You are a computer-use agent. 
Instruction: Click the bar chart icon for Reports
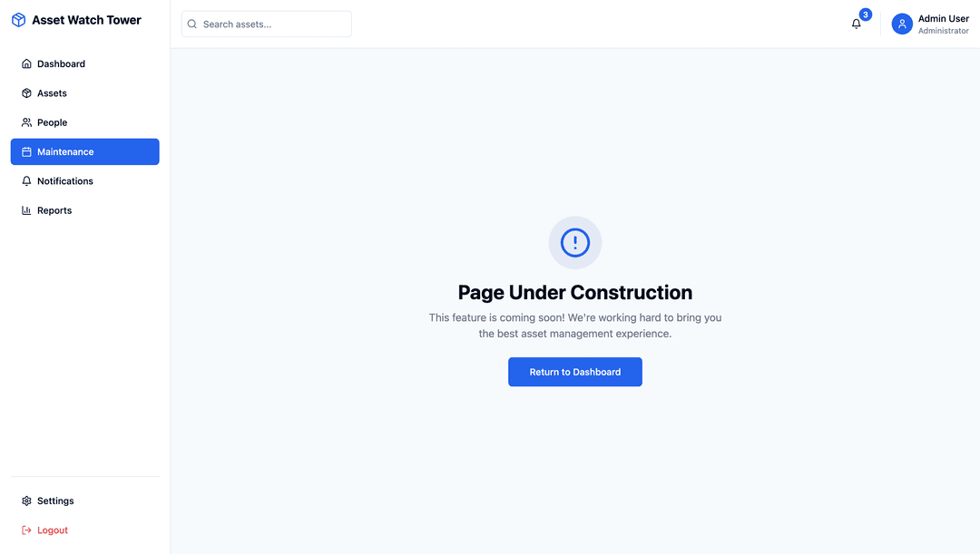click(26, 210)
